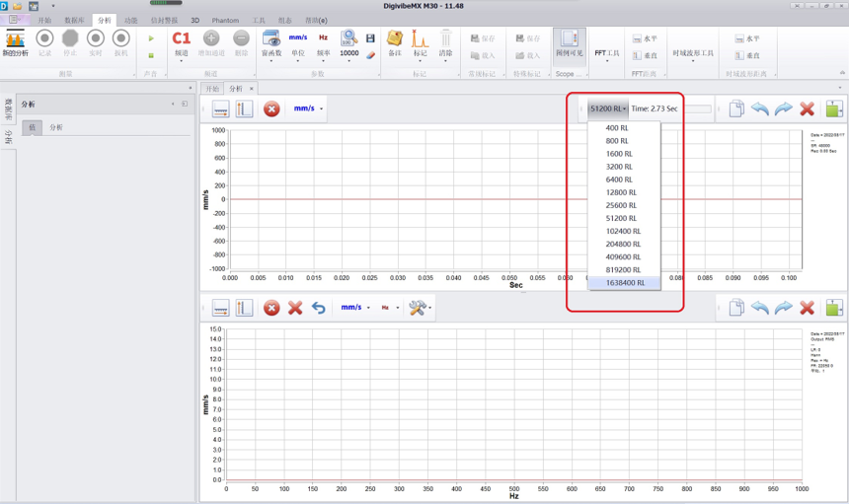Switch to the 开始 ribbon tab
The height and width of the screenshot is (504, 849).
(44, 20)
